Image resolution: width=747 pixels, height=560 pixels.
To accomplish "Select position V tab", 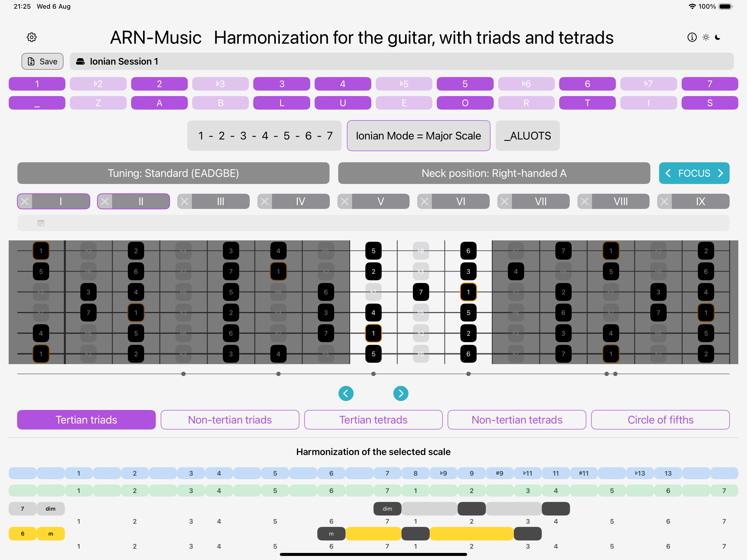I will (x=381, y=202).
